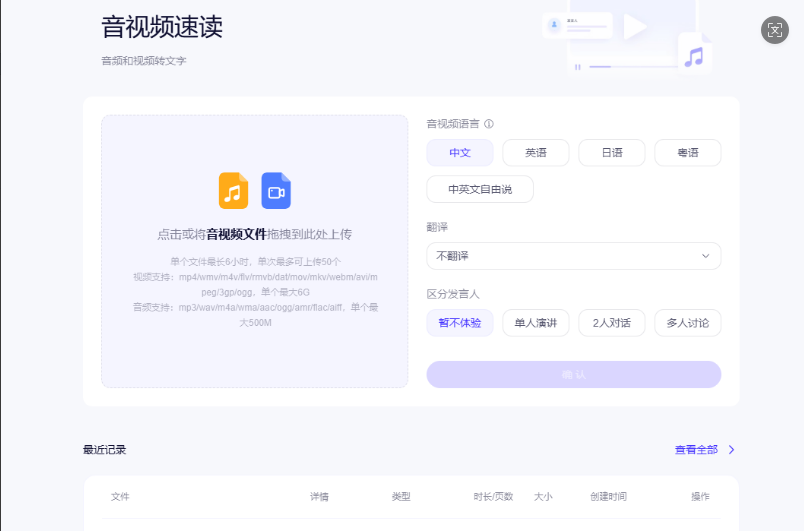
Task: Click the info icon beside 音视频语言
Action: [489, 124]
